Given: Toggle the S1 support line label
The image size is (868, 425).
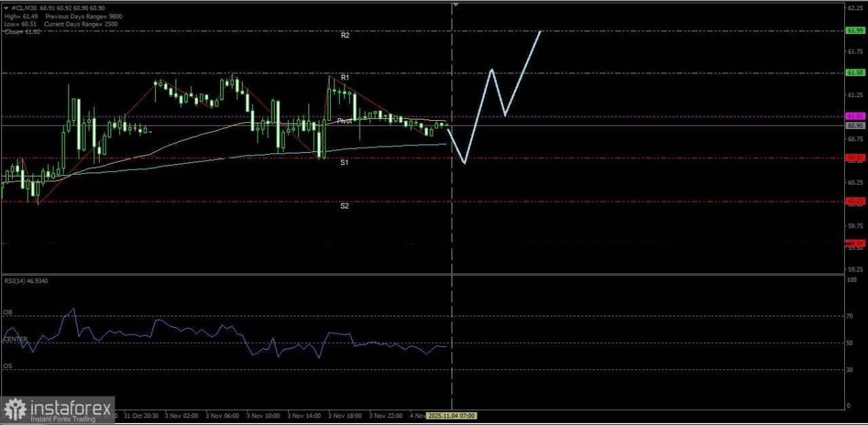Looking at the screenshot, I should click(344, 162).
